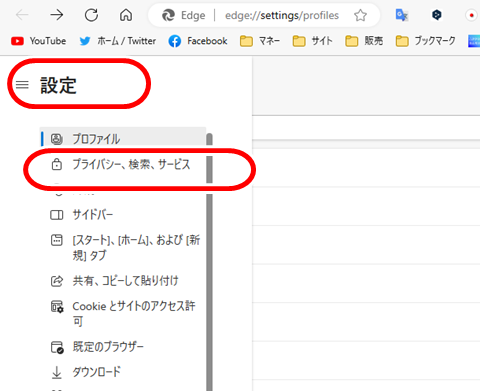
Task: Open the マネー bookmarks folder
Action: [x=260, y=41]
